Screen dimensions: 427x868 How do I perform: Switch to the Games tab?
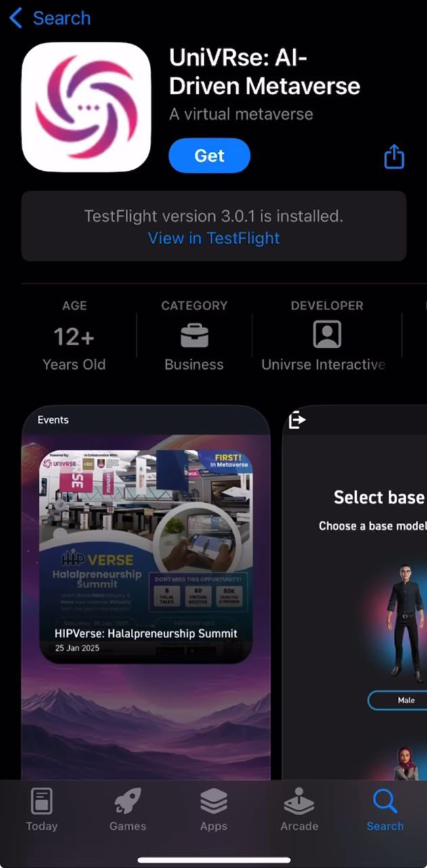pyautogui.click(x=127, y=810)
